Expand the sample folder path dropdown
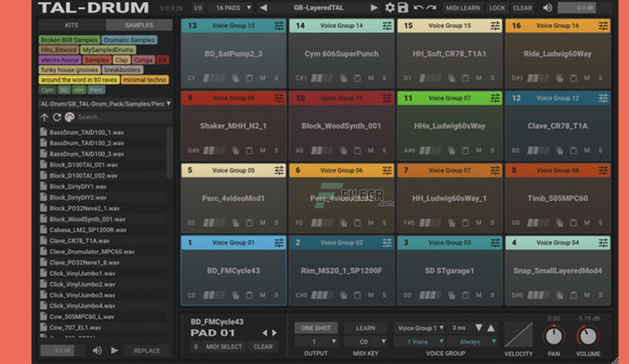The width and height of the screenshot is (629, 364). pyautogui.click(x=105, y=104)
